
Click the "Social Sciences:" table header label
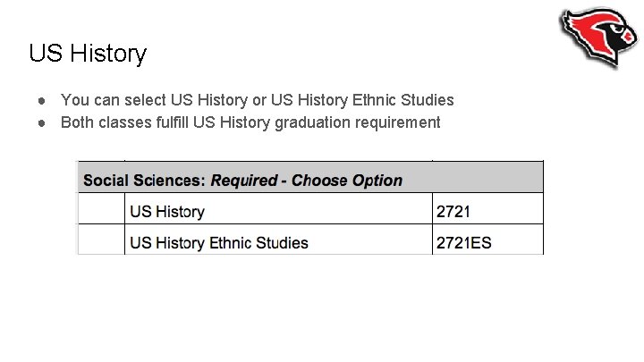click(144, 181)
